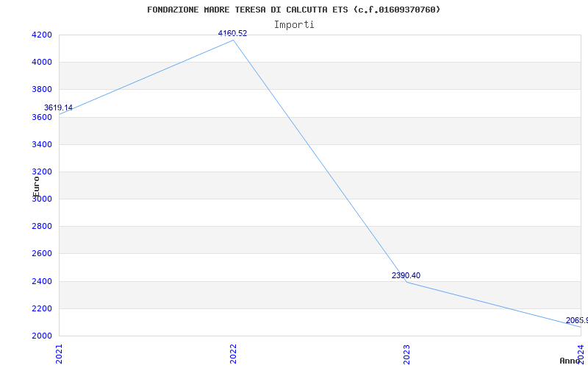Screen dimensions: 588x368
Task: Click the Euro y-axis title
Action: pos(36,186)
